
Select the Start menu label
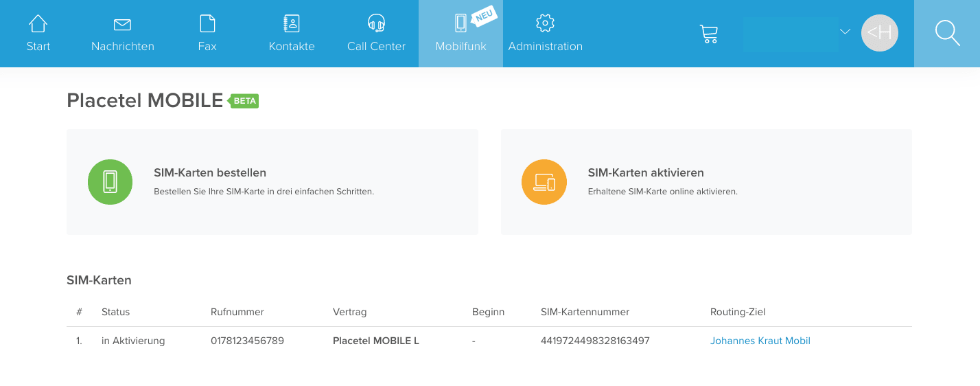(x=38, y=47)
